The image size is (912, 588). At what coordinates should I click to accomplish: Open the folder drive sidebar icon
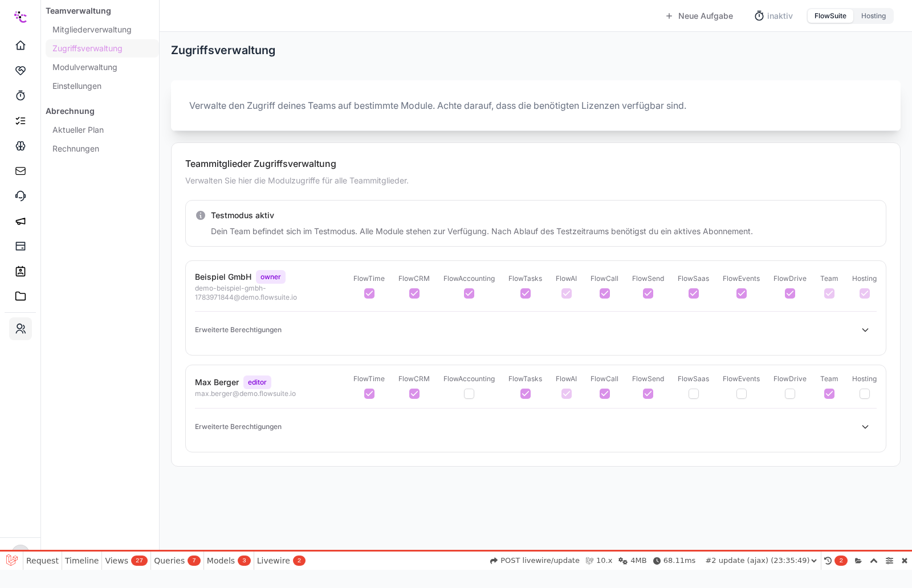pyautogui.click(x=21, y=296)
